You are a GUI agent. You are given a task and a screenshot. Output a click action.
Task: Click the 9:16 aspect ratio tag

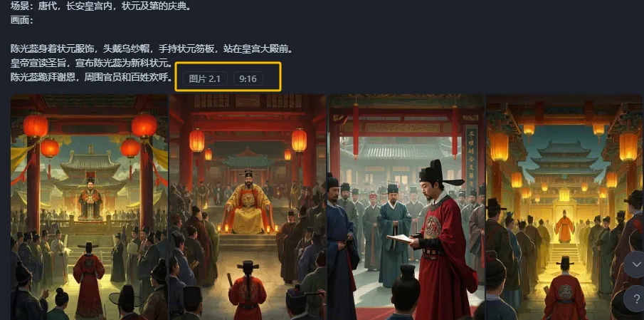click(x=248, y=78)
